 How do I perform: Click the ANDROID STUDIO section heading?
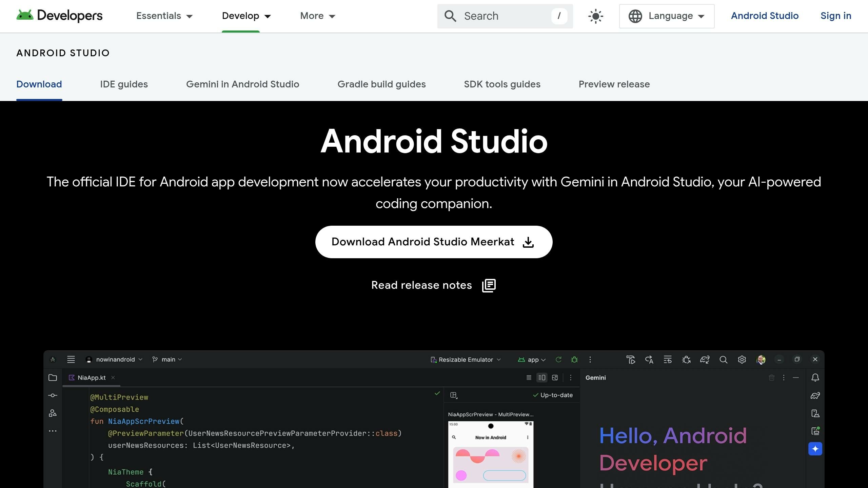coord(63,53)
